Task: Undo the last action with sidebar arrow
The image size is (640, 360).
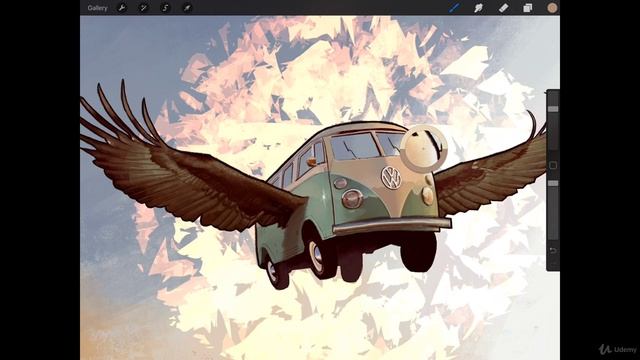Action: click(553, 251)
